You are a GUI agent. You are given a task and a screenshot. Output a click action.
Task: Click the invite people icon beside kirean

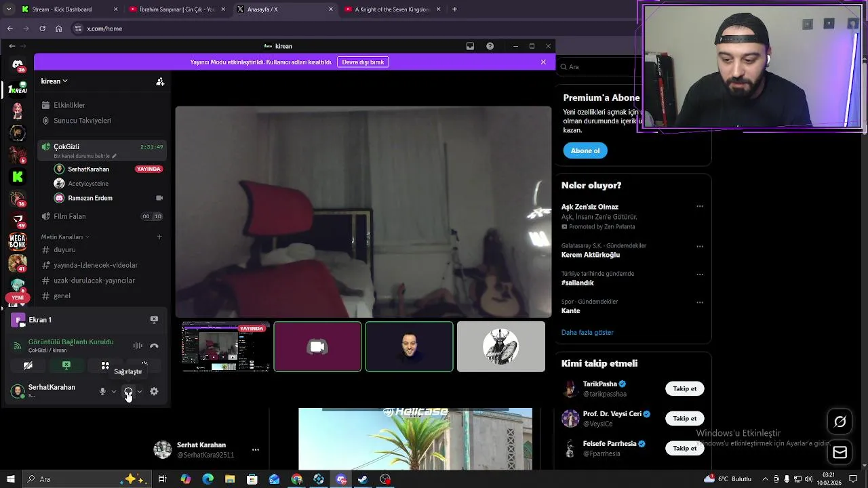(160, 81)
